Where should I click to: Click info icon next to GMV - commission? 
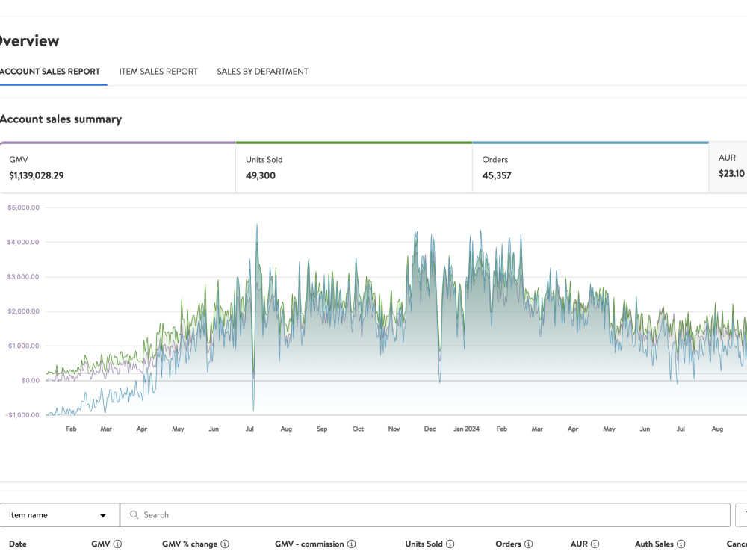click(352, 544)
